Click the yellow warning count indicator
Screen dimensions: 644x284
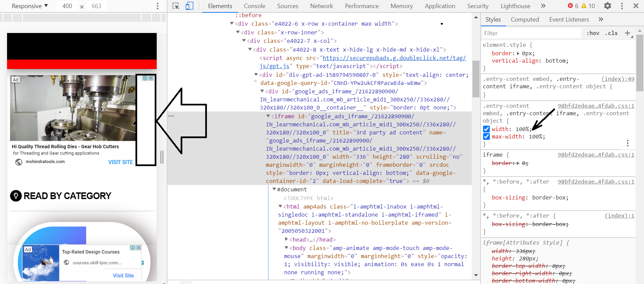588,6
